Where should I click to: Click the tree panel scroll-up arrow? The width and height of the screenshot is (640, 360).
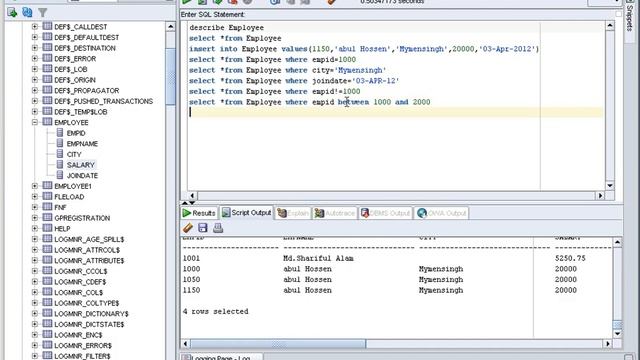coord(171,27)
